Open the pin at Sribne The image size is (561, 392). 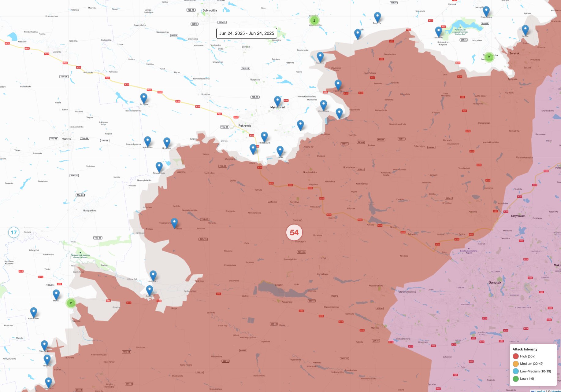click(174, 223)
